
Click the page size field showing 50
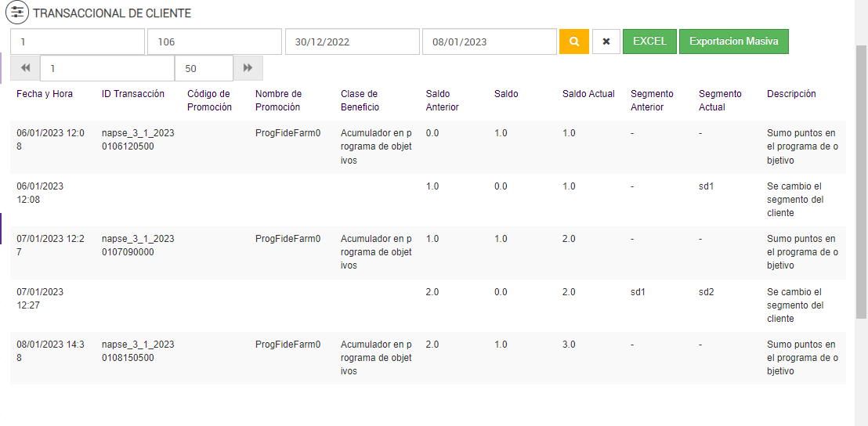coord(204,68)
